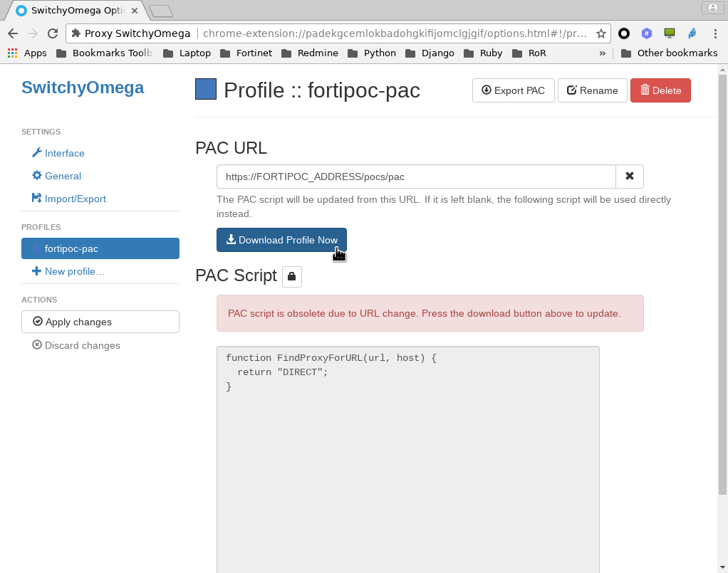Click into the PAC URL field

pos(416,177)
